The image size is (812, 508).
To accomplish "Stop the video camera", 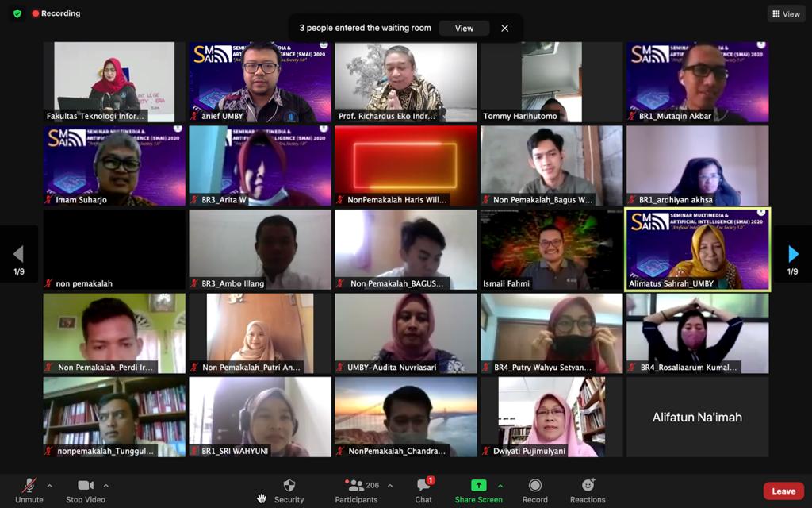I will 86,491.
